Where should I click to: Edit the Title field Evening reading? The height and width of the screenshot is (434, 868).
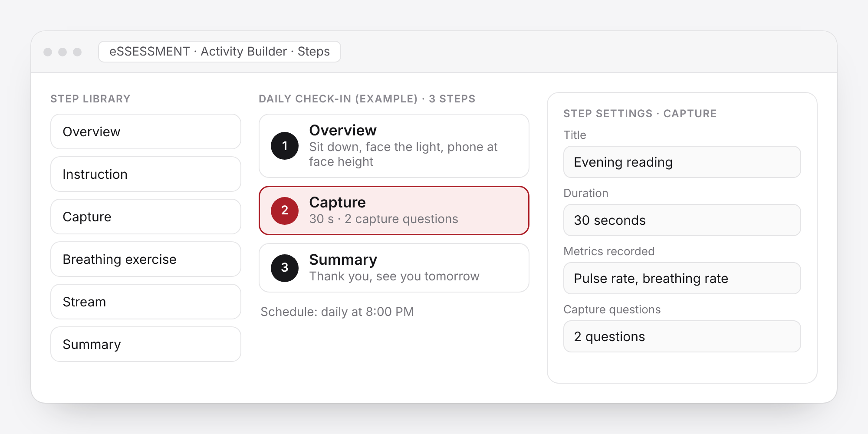pos(682,162)
